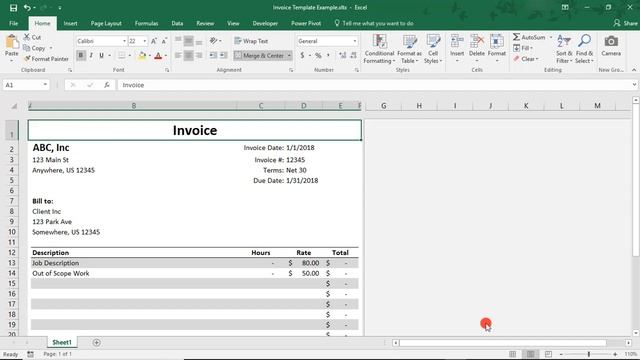Click the Paste clipboard icon
640x360 pixels.
(12, 42)
